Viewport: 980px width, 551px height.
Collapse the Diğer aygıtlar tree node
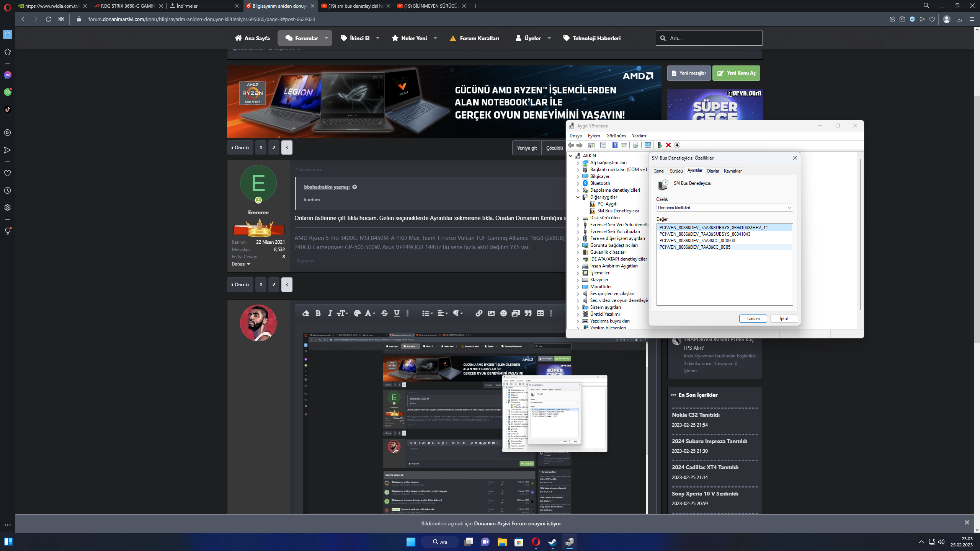click(x=578, y=197)
